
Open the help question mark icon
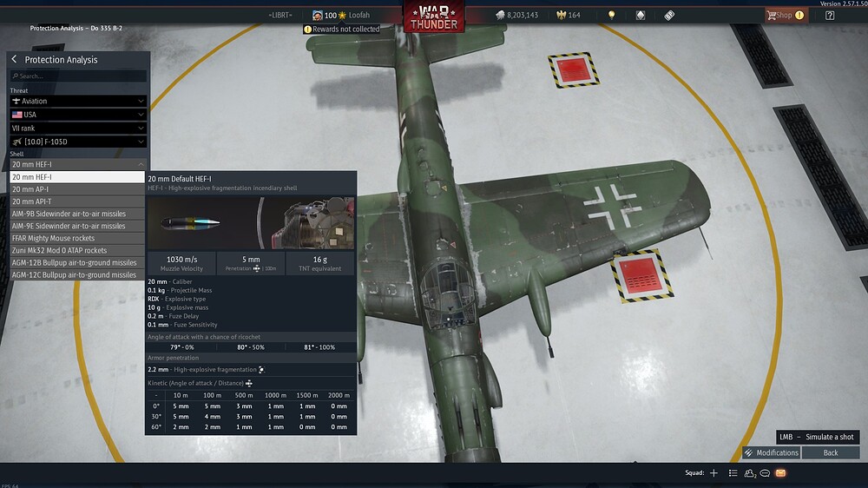tap(830, 15)
